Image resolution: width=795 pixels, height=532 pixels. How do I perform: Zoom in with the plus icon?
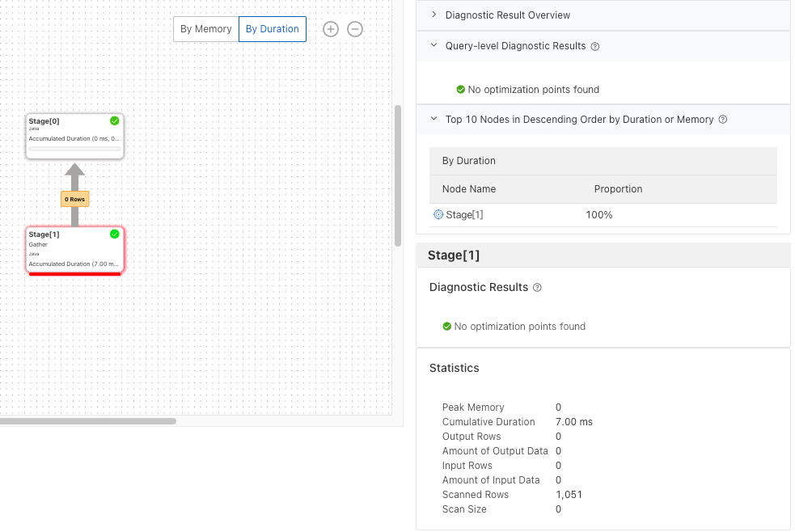click(x=331, y=29)
